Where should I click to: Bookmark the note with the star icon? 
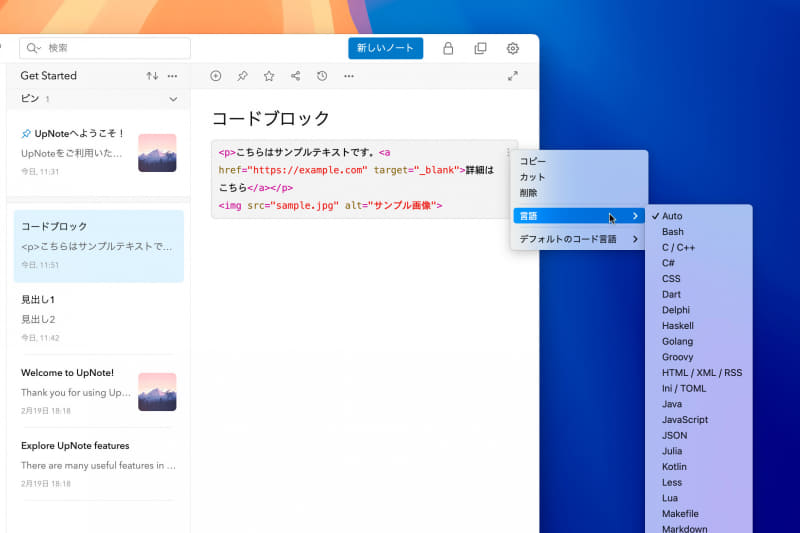click(269, 76)
